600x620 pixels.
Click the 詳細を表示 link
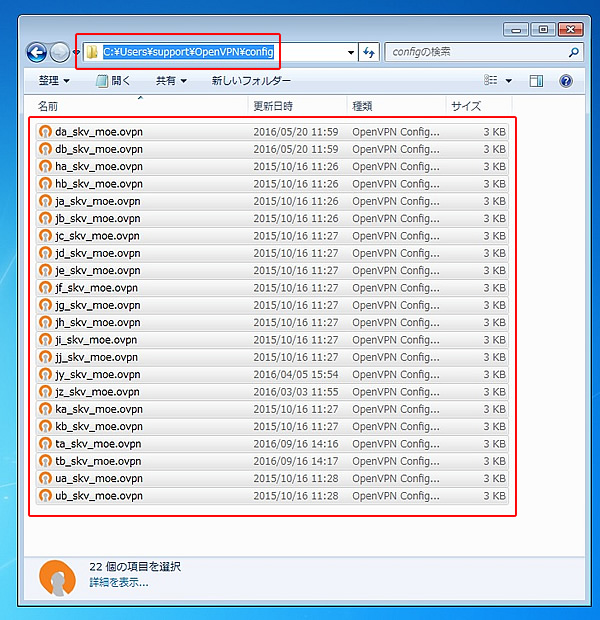118,582
